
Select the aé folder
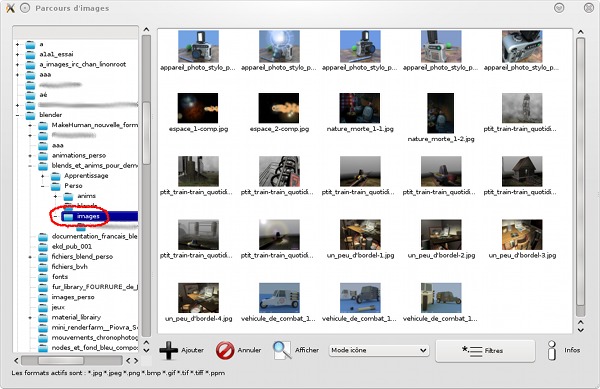tap(43, 94)
